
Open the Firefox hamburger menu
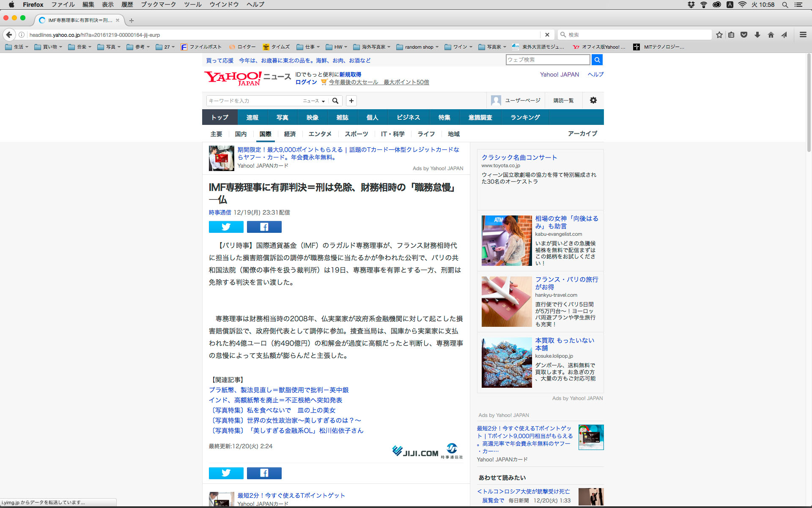[x=803, y=35]
